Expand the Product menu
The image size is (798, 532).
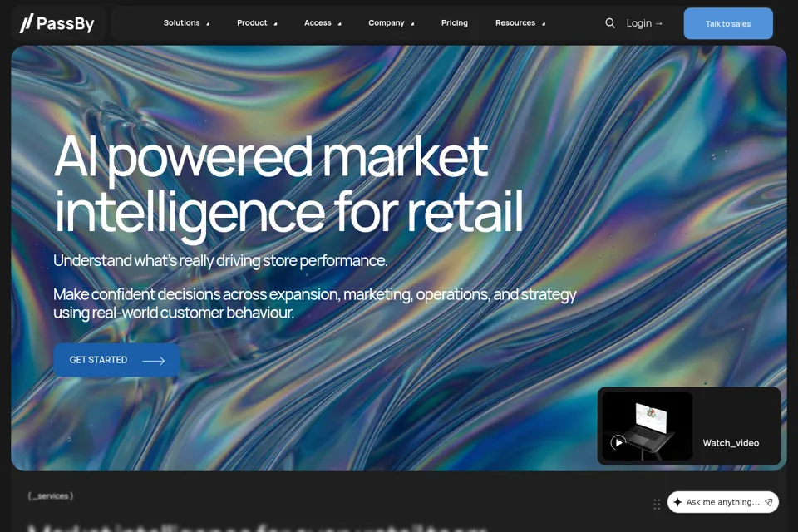coord(257,23)
